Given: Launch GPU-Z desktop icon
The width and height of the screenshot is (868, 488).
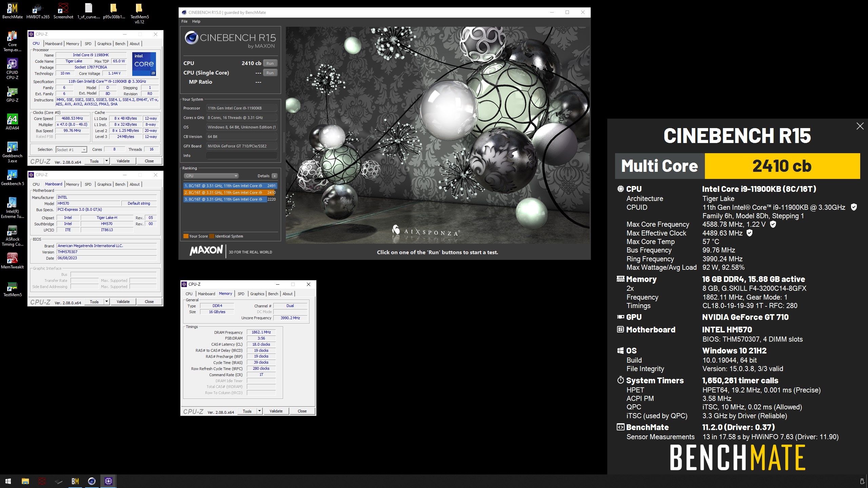Looking at the screenshot, I should pos(13,94).
